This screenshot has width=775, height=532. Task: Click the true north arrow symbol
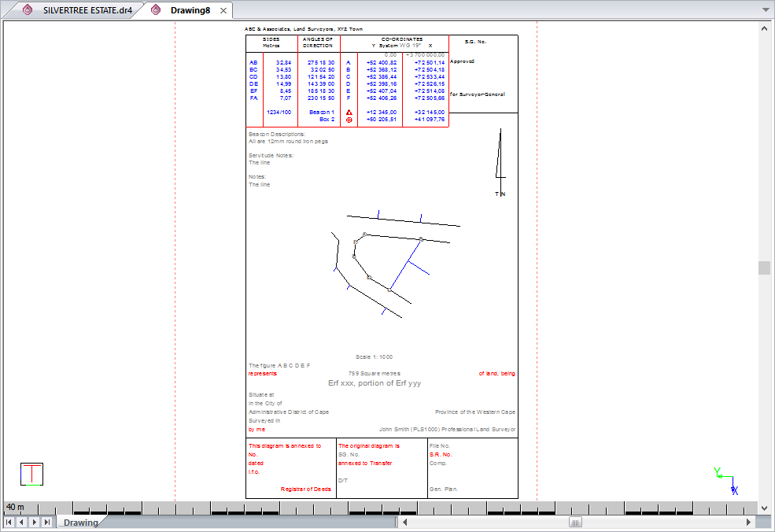coord(499,161)
